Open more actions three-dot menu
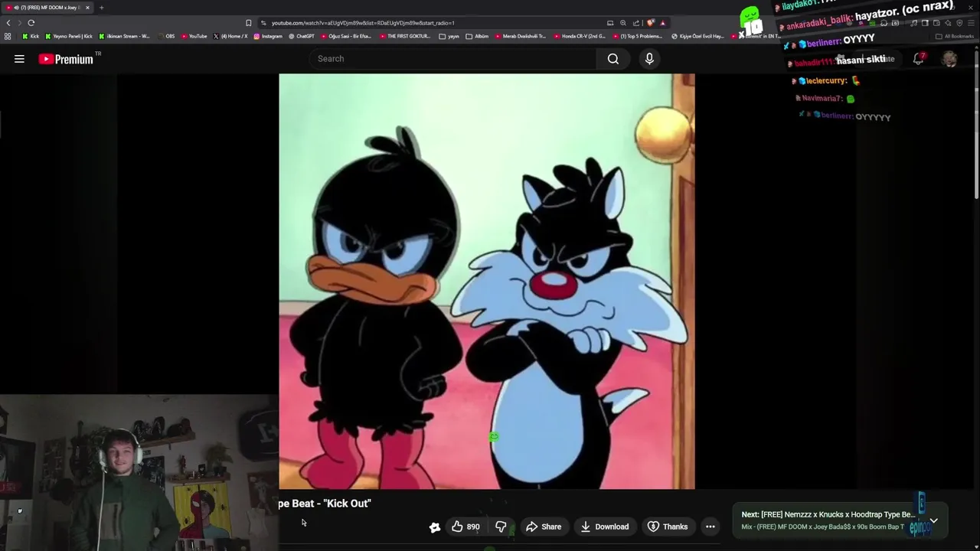The image size is (980, 551). pyautogui.click(x=710, y=527)
